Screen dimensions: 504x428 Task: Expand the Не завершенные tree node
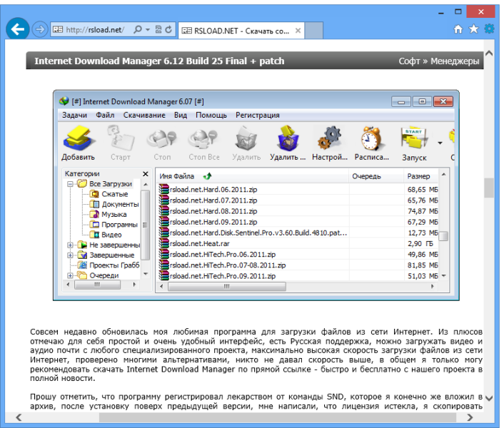point(70,245)
